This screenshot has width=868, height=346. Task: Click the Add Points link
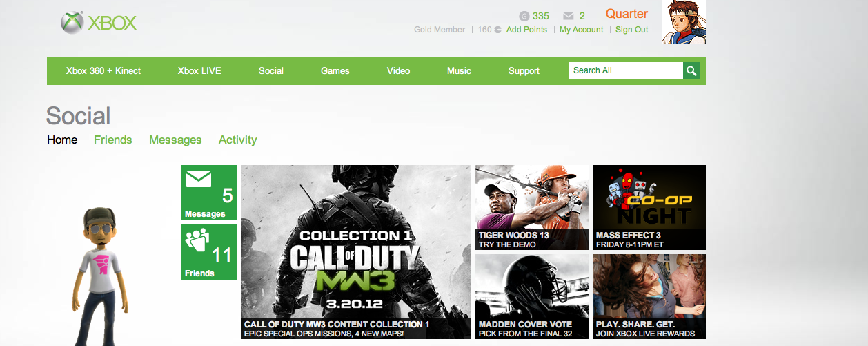pyautogui.click(x=526, y=30)
